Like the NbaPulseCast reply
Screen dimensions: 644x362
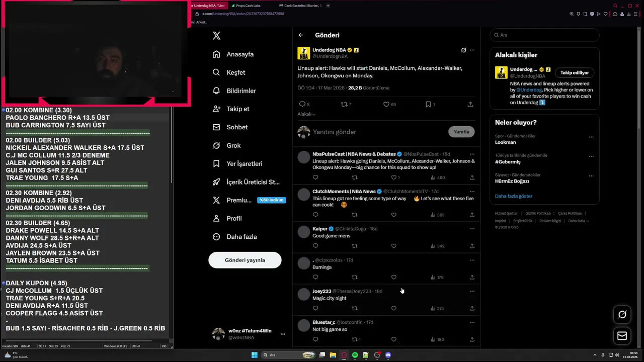click(x=395, y=177)
